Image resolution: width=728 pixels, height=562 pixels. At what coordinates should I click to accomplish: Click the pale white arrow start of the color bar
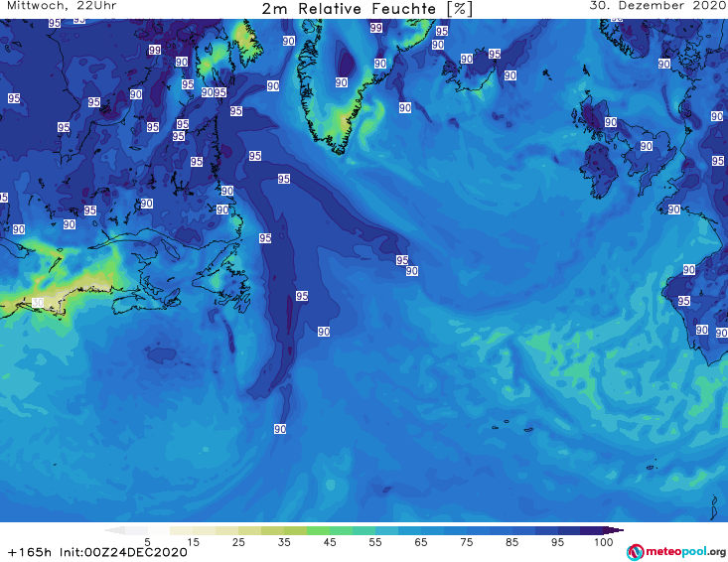(x=114, y=530)
